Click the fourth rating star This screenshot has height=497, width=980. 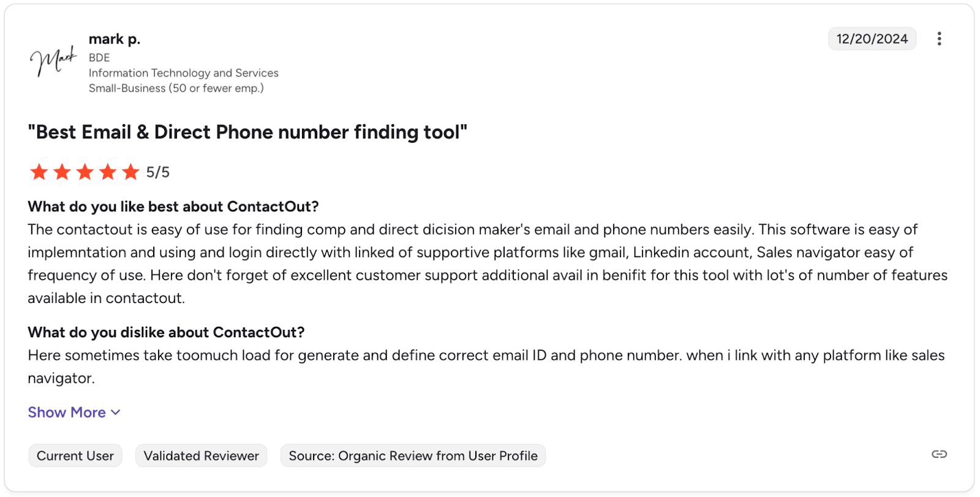pyautogui.click(x=108, y=172)
